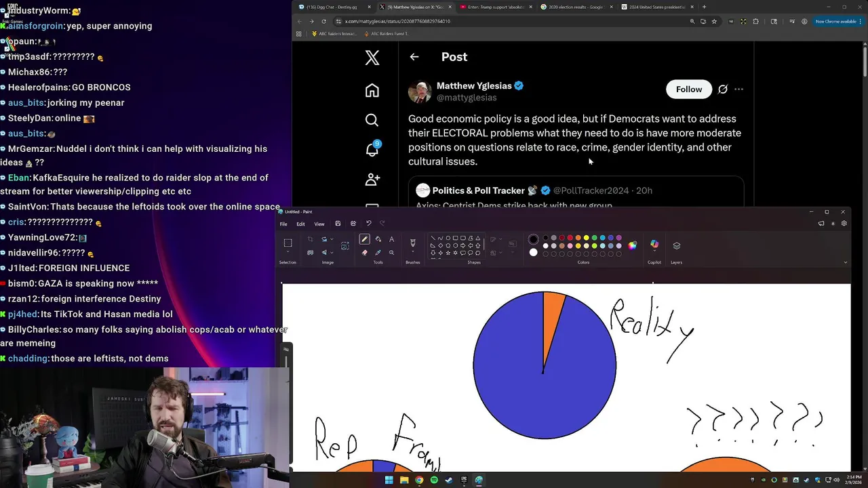Click the Chrome address bar URL
The height and width of the screenshot is (488, 868).
tap(397, 21)
